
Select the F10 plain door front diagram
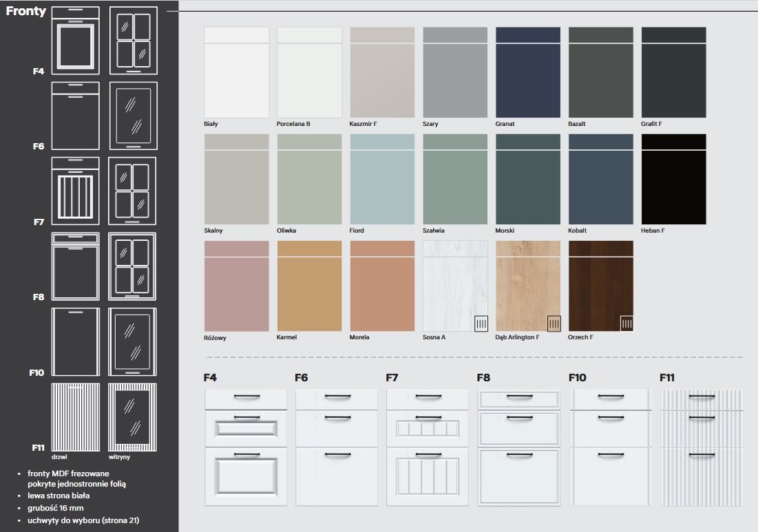pyautogui.click(x=76, y=341)
